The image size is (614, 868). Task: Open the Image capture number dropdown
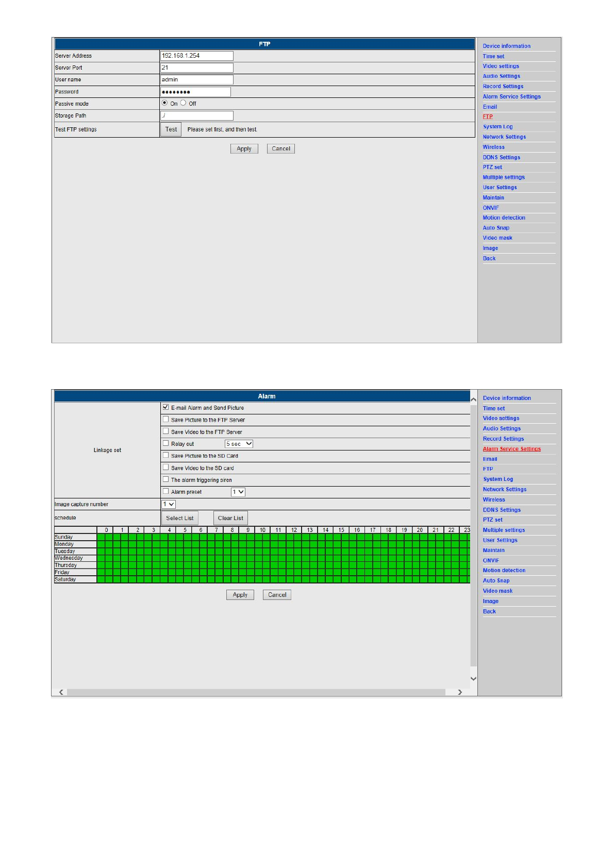(169, 504)
